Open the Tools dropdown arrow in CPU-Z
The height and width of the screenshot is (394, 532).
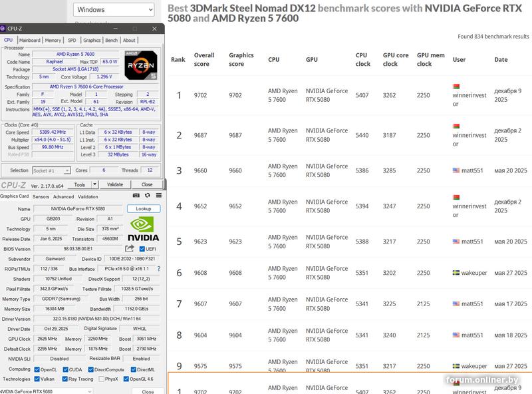(94, 184)
